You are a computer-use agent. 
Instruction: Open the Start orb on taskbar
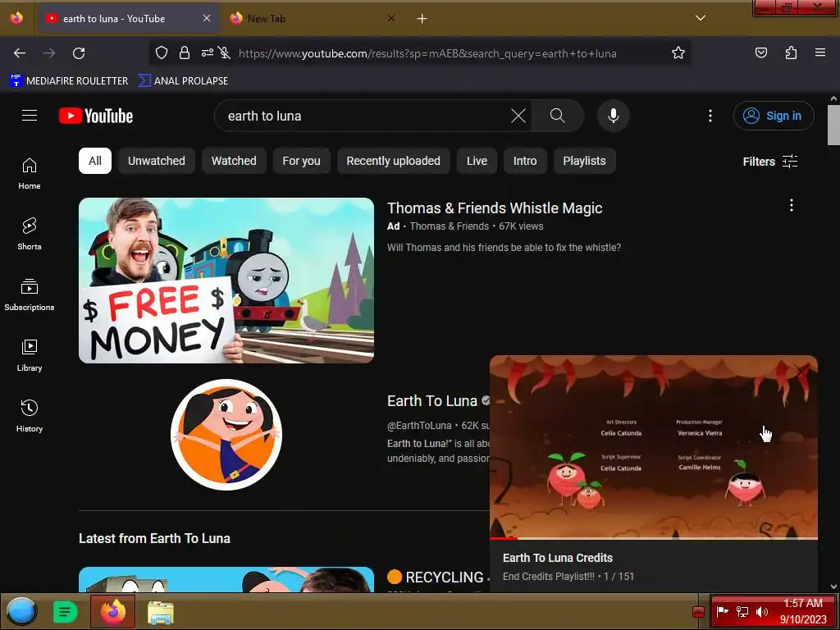tap(22, 611)
